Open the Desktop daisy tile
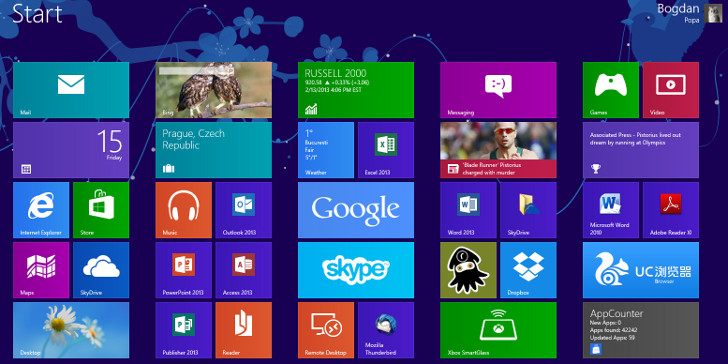The height and width of the screenshot is (364, 728). click(71, 330)
